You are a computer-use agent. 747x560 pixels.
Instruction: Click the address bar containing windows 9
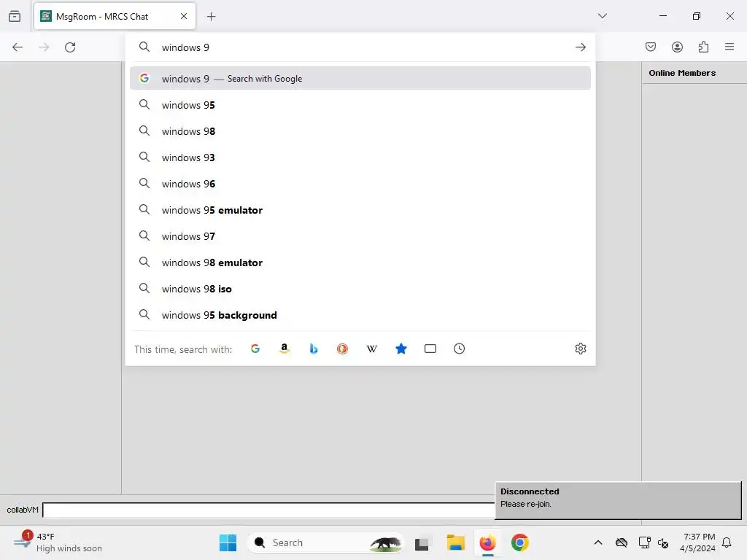point(362,47)
